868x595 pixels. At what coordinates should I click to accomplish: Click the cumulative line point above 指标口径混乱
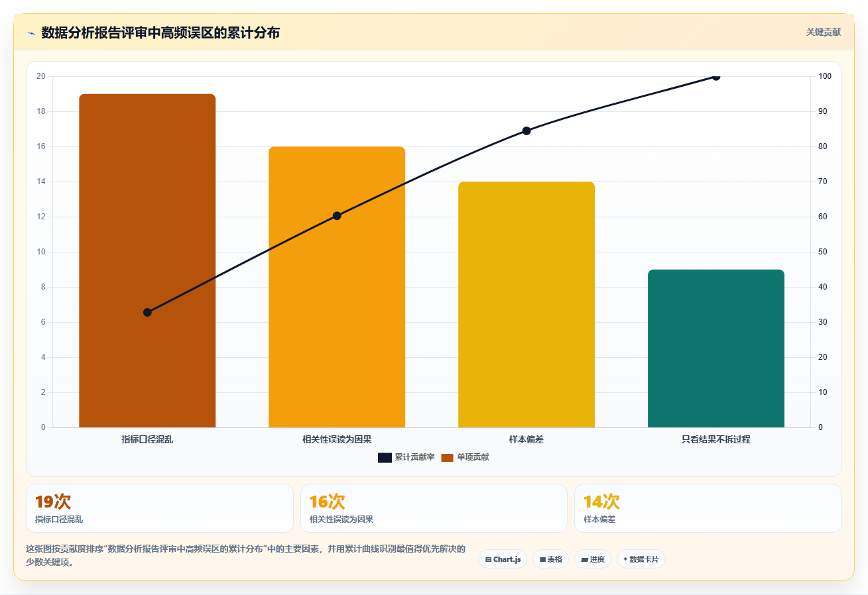147,312
